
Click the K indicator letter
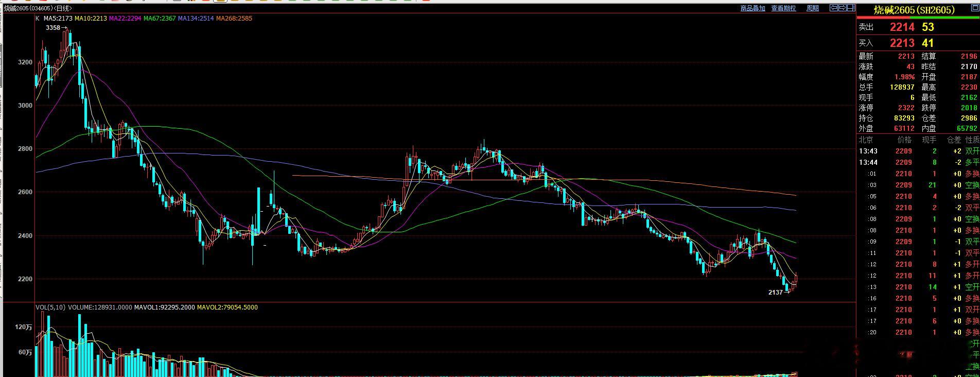38,18
